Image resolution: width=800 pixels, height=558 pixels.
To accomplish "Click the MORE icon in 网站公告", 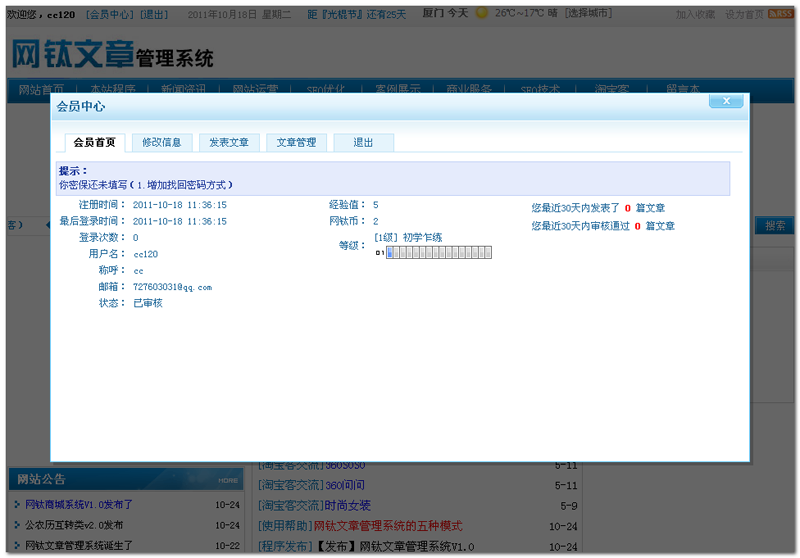I will point(227,481).
